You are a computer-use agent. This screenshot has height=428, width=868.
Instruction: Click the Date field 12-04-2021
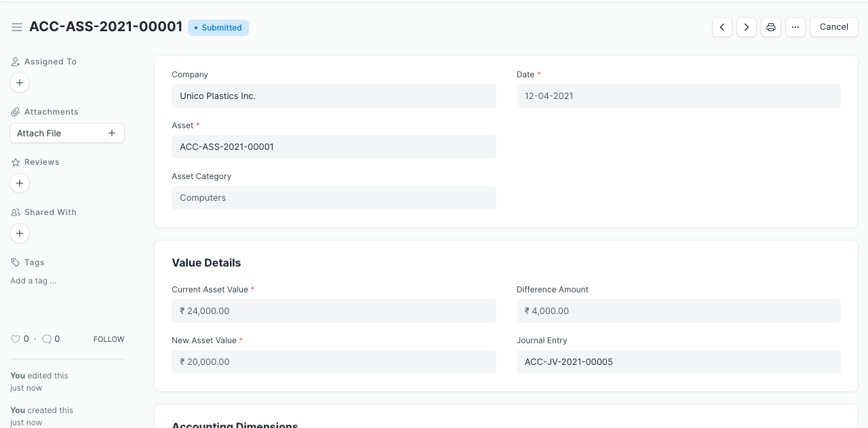[x=678, y=96]
